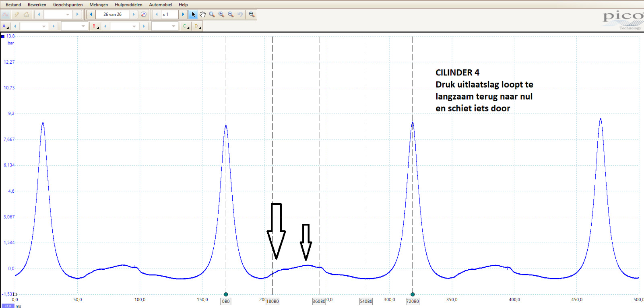
Task: Open the buffer navigator compass icon
Action: click(x=144, y=15)
